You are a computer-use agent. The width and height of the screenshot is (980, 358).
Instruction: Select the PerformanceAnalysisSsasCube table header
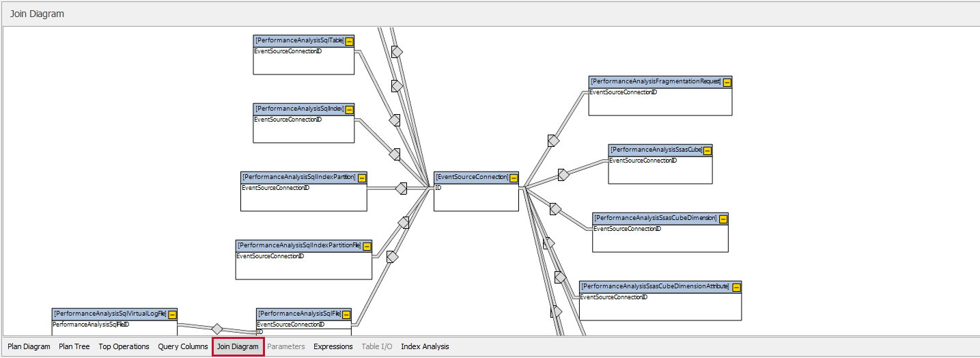[660, 150]
